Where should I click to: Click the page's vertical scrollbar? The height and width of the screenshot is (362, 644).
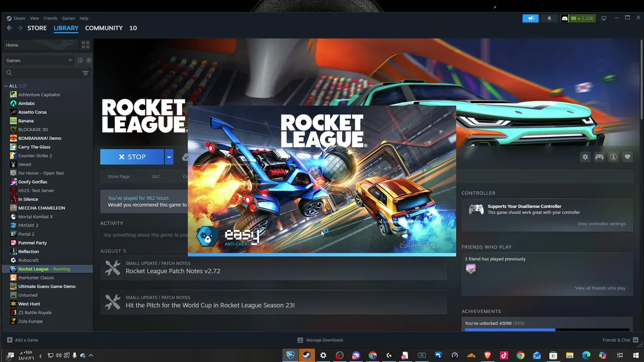click(641, 80)
